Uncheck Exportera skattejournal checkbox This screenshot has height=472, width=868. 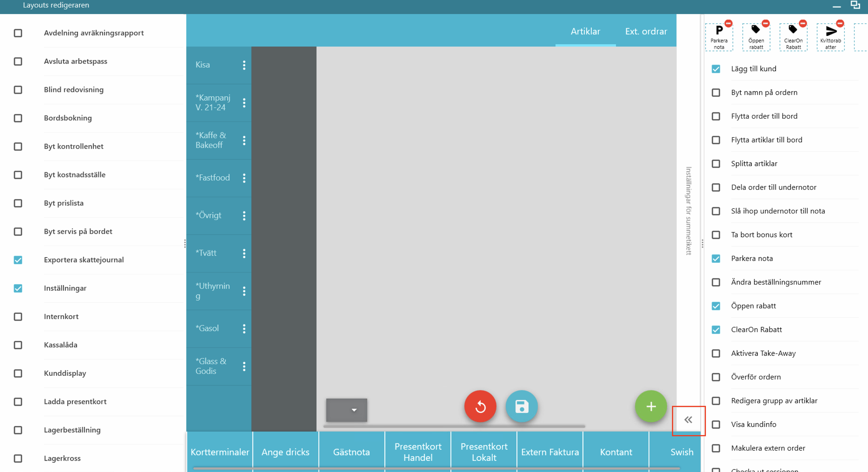click(x=18, y=260)
